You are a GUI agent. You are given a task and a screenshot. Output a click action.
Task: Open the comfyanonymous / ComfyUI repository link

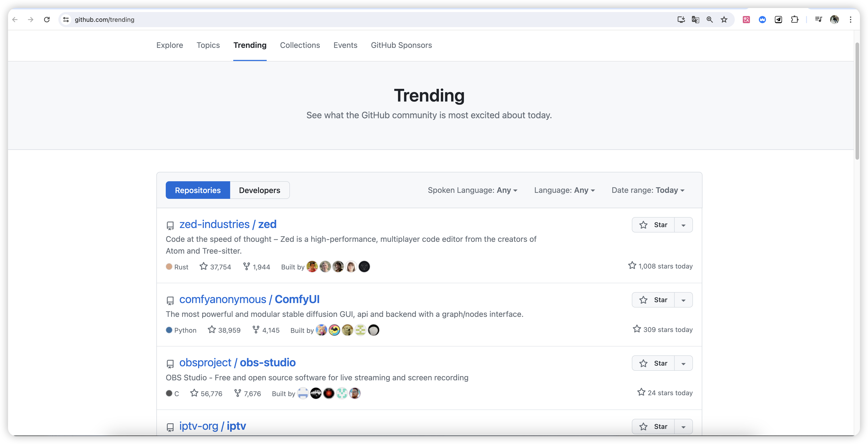coord(249,299)
